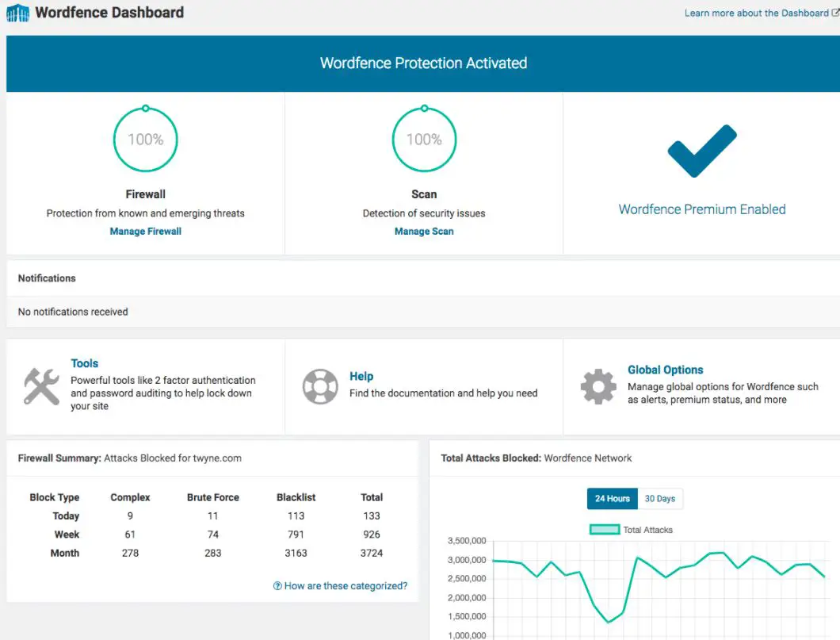
Task: Click the Wordfence Dashboard page title
Action: [x=109, y=13]
